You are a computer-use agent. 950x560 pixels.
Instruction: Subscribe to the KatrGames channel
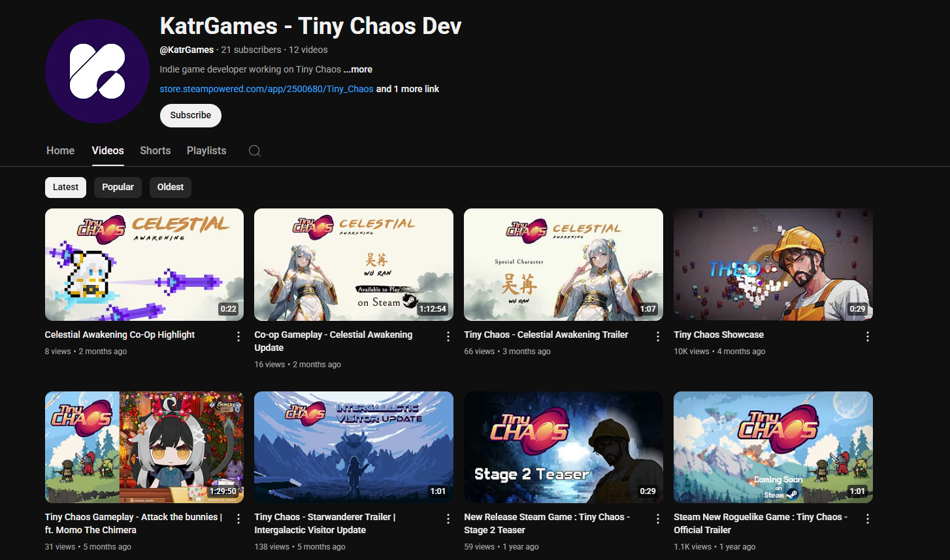pyautogui.click(x=191, y=115)
